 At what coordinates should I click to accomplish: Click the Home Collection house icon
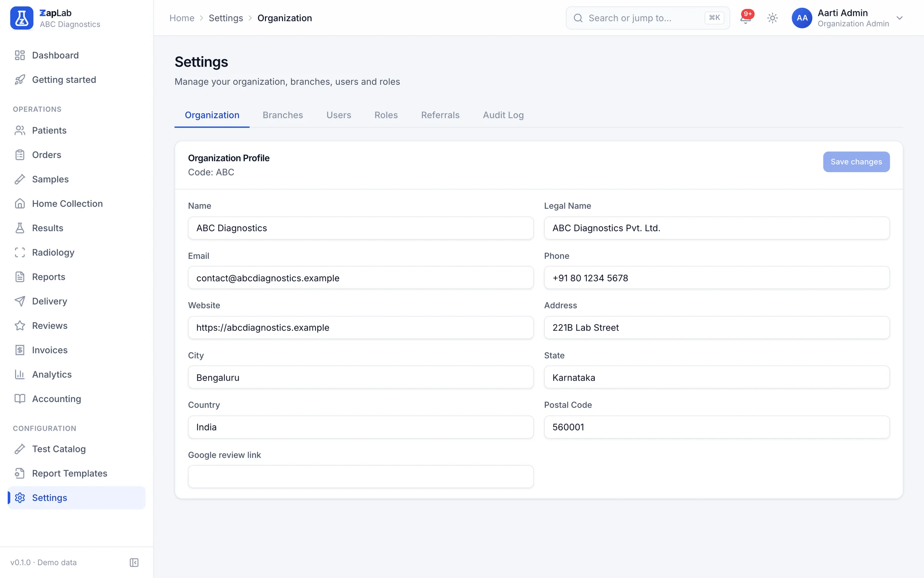pos(20,203)
